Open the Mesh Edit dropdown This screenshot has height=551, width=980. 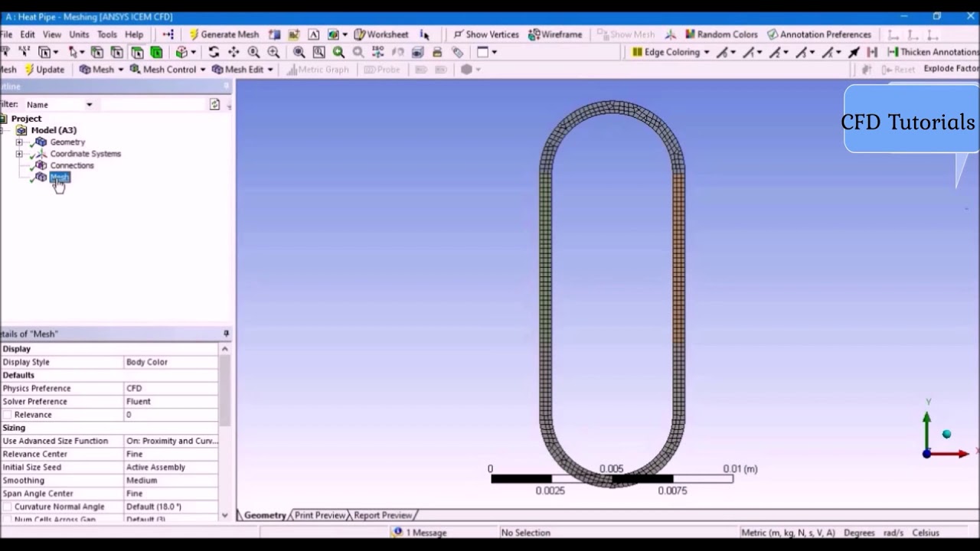[242, 69]
